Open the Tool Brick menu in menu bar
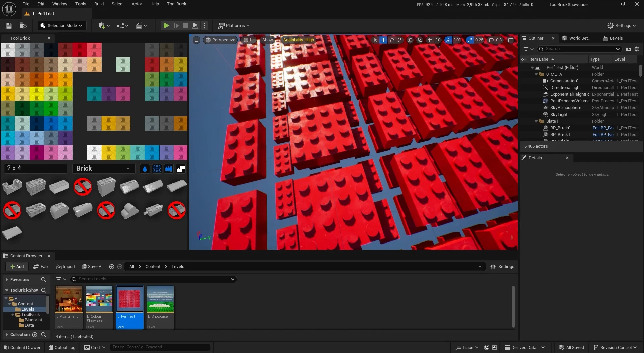This screenshot has height=353, width=644. [x=176, y=4]
